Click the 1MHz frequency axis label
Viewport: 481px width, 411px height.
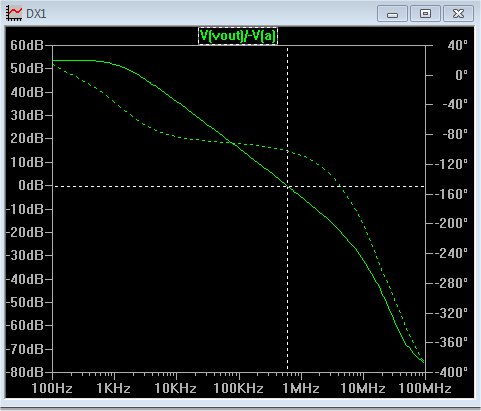[x=301, y=388]
